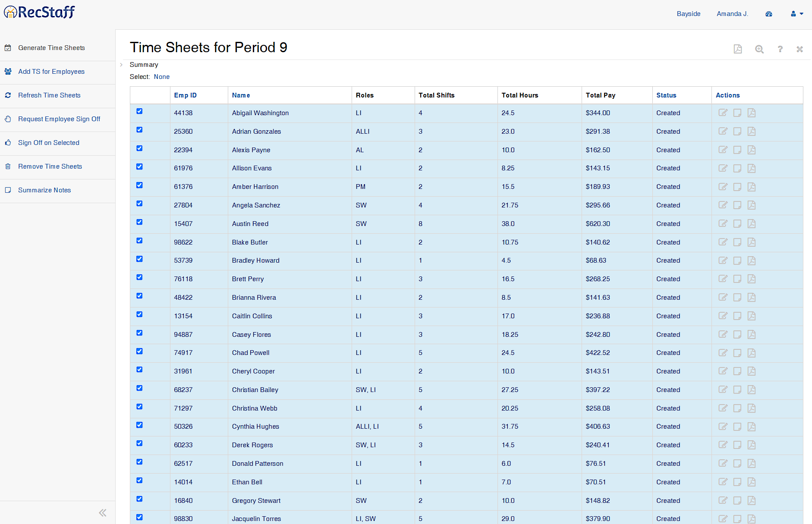Image resolution: width=812 pixels, height=524 pixels.
Task: Edit Abigail Washington's time sheet
Action: click(x=723, y=113)
